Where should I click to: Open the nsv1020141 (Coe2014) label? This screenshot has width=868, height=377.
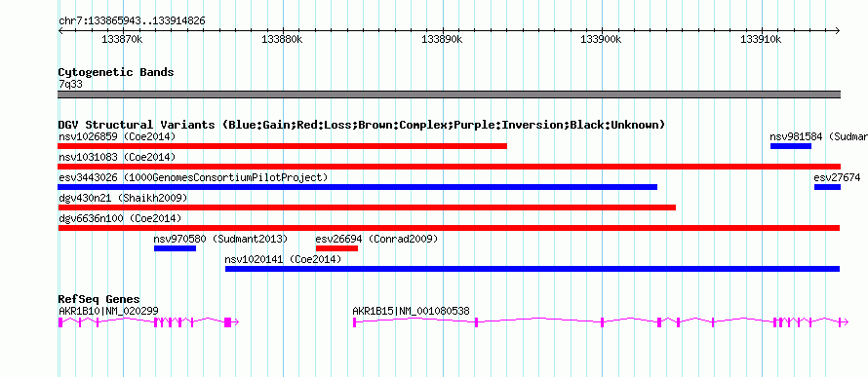283,259
